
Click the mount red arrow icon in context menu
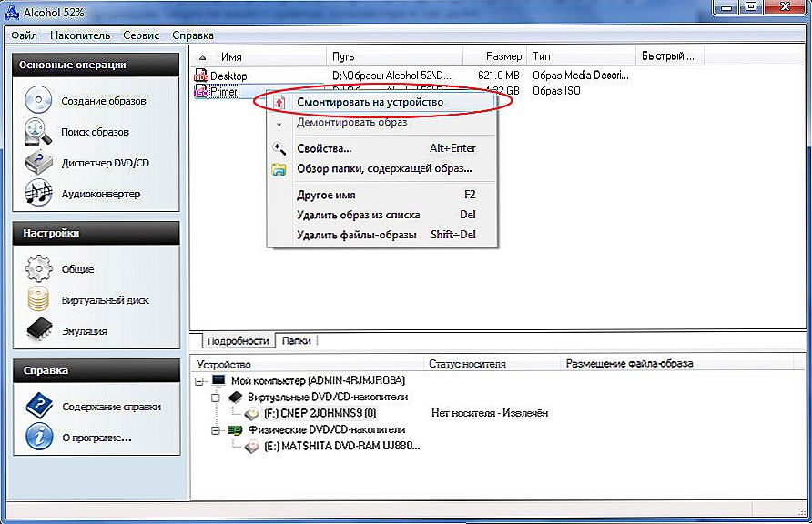point(279,103)
